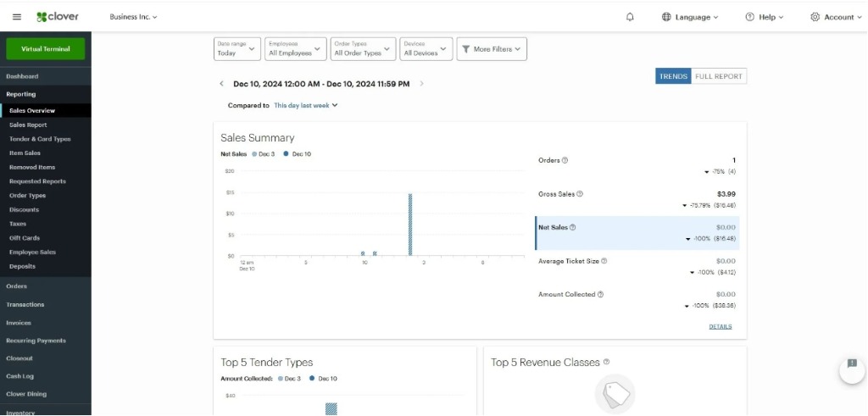868x416 pixels.
Task: Advance to next date using right arrow
Action: (x=422, y=84)
